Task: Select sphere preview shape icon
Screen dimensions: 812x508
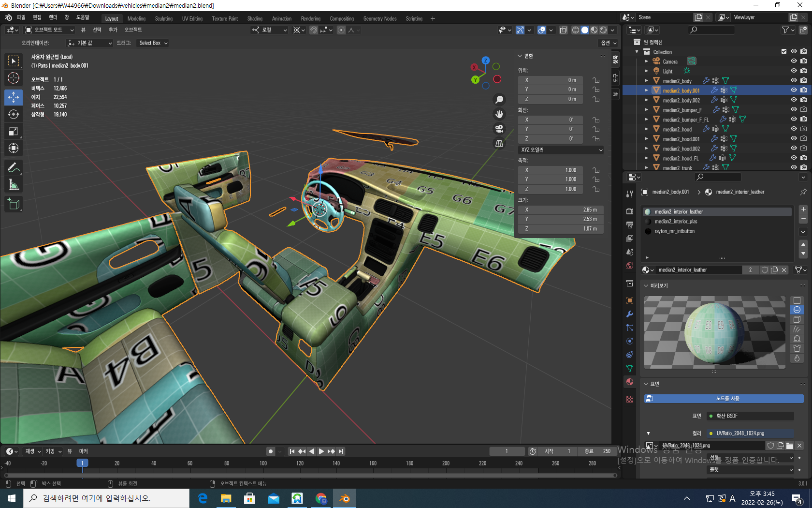Action: pyautogui.click(x=797, y=310)
